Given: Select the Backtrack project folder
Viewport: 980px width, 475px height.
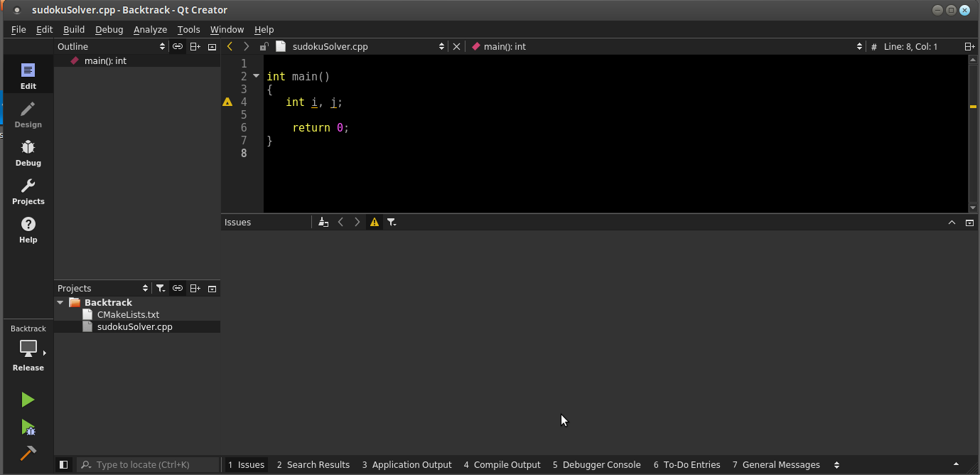Looking at the screenshot, I should (x=108, y=302).
